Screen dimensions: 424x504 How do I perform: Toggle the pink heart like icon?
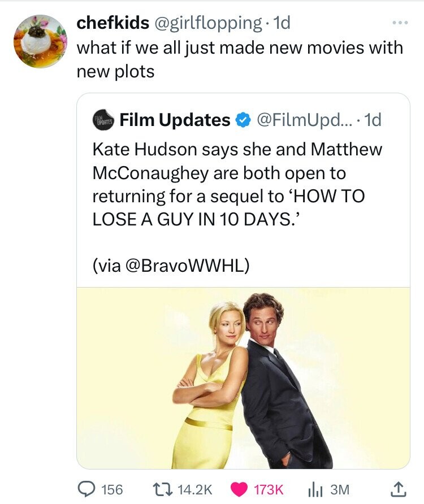click(239, 489)
